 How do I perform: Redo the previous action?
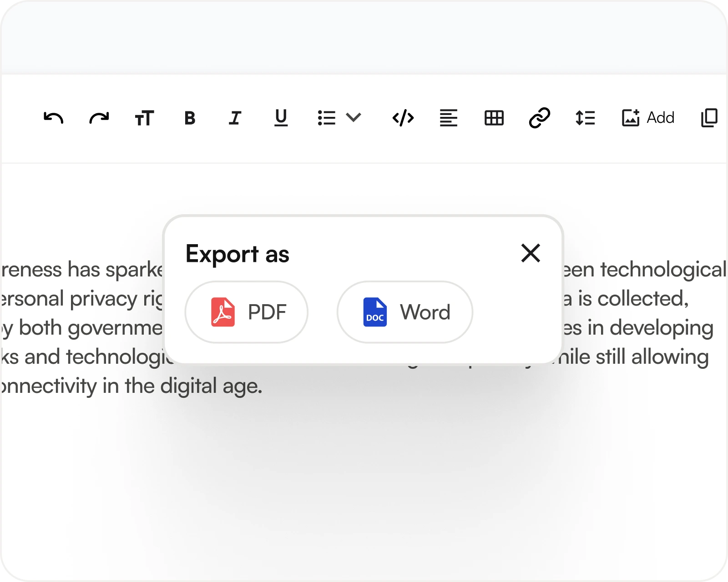click(99, 118)
